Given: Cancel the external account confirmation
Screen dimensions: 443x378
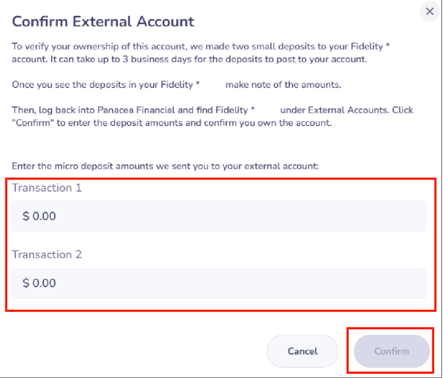Looking at the screenshot, I should click(x=302, y=351).
